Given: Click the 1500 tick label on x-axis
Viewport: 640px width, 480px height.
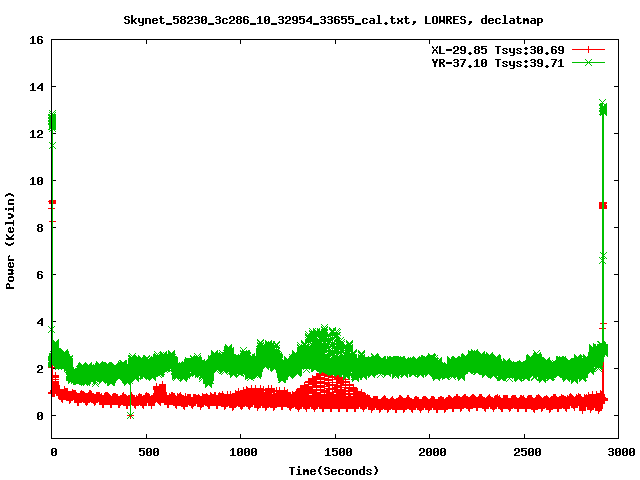Looking at the screenshot, I should tap(335, 452).
